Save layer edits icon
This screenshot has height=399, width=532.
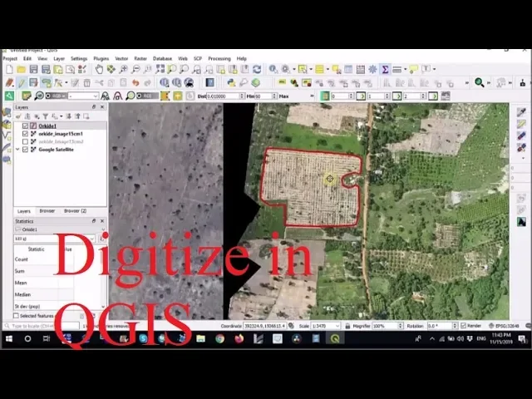(33, 83)
